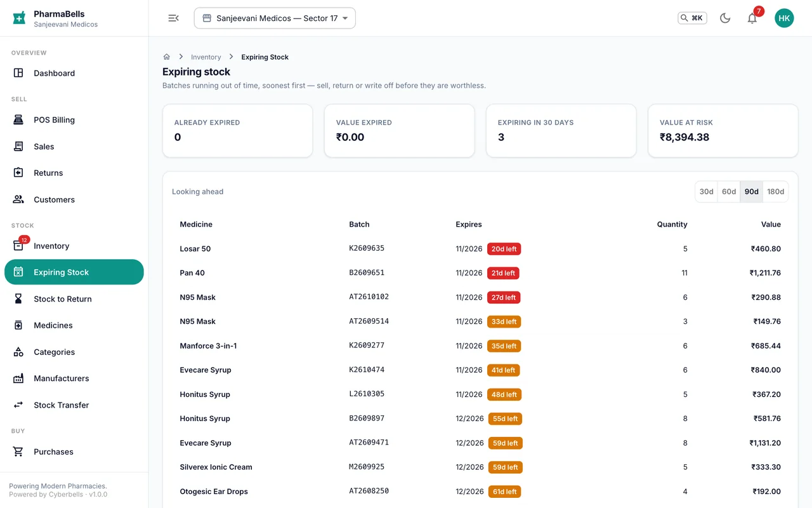This screenshot has width=812, height=508.
Task: Click the 20d left red badge
Action: (504, 249)
